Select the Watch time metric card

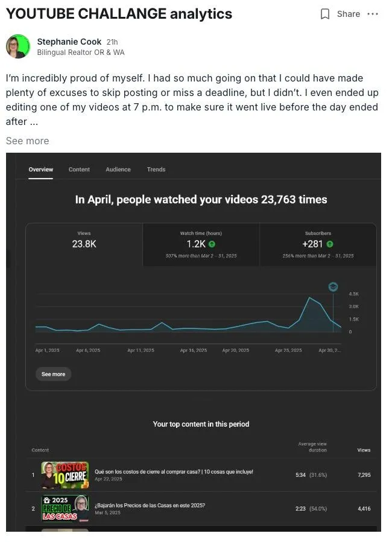click(201, 244)
